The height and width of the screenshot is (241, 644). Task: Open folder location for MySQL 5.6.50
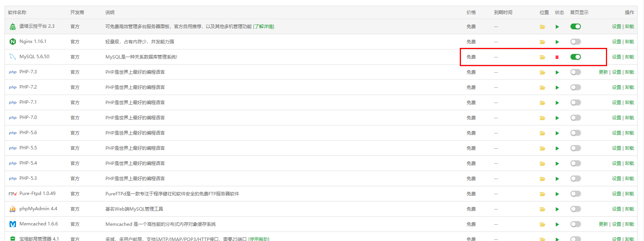[x=542, y=57]
